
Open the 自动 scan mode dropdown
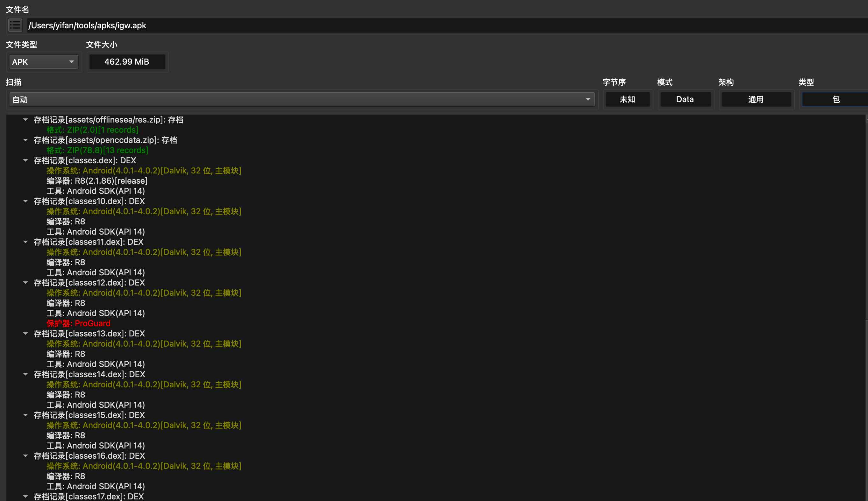(302, 99)
